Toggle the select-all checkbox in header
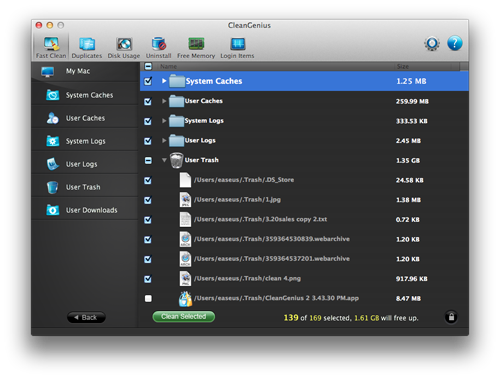 click(x=148, y=66)
